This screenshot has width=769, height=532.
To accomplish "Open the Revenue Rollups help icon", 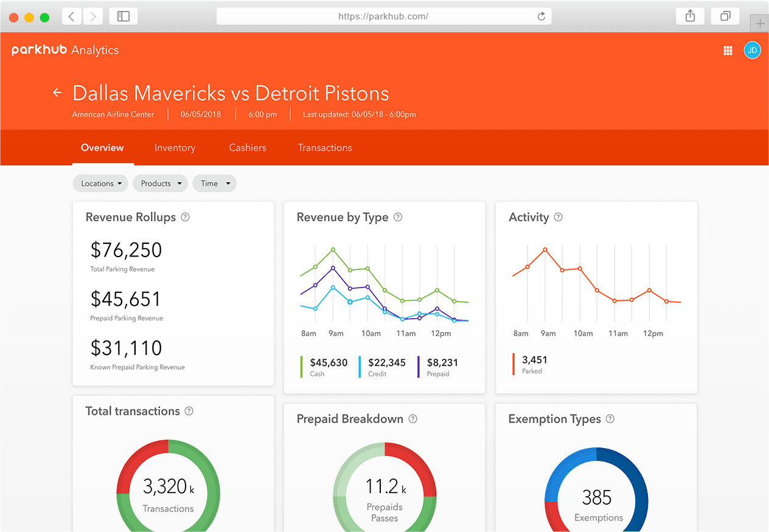I will (x=185, y=216).
